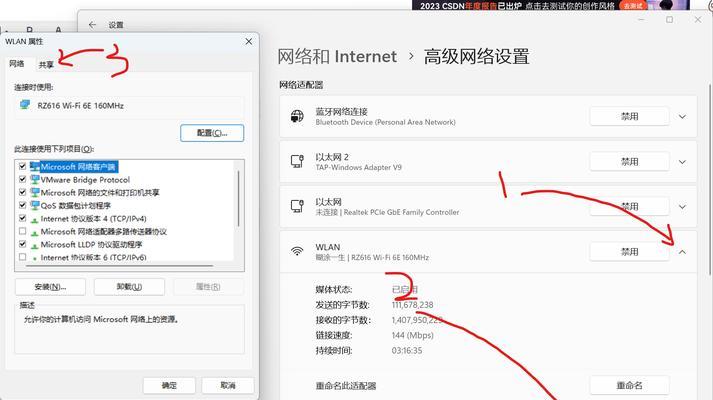
Task: Collapse the WLAN adapter details
Action: click(683, 252)
